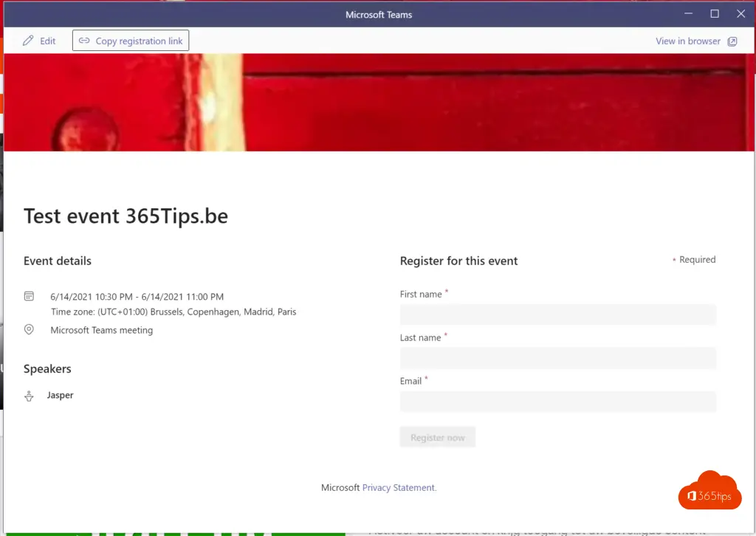Focus the First name input field

tap(558, 315)
